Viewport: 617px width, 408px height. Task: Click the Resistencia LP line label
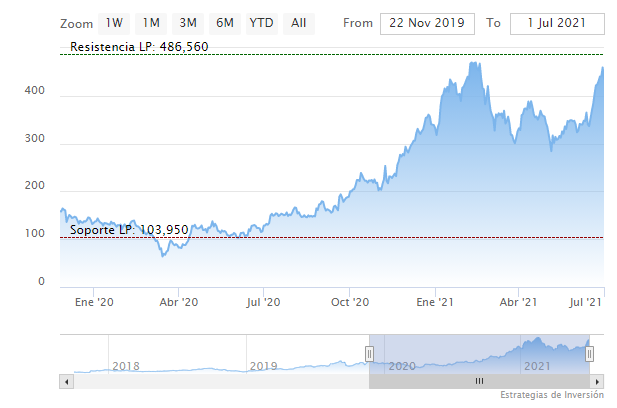[139, 47]
